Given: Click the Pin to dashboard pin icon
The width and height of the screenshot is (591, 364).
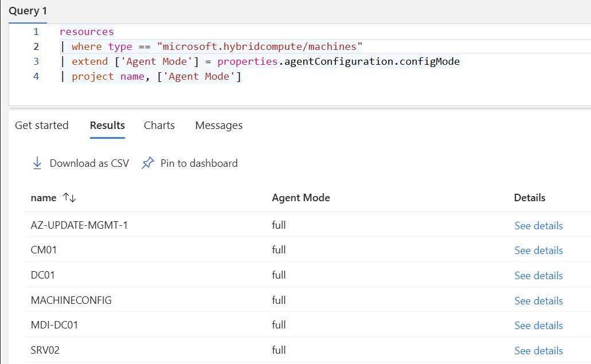Looking at the screenshot, I should tap(147, 163).
